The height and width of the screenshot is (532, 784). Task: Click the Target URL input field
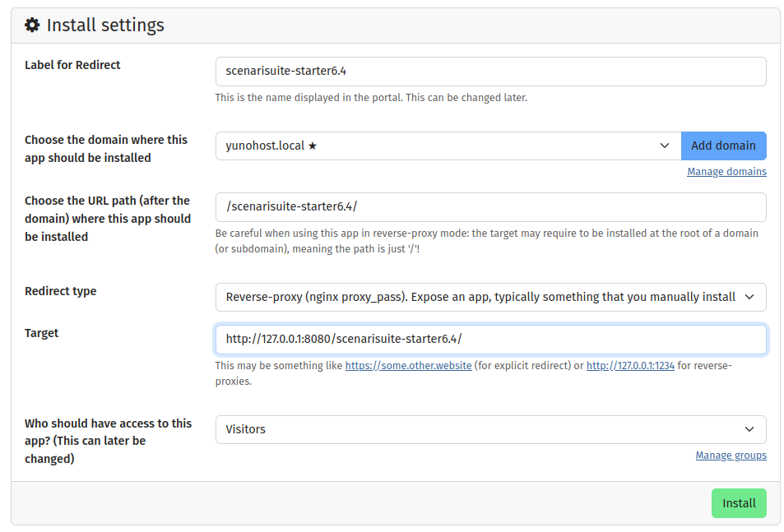point(490,339)
